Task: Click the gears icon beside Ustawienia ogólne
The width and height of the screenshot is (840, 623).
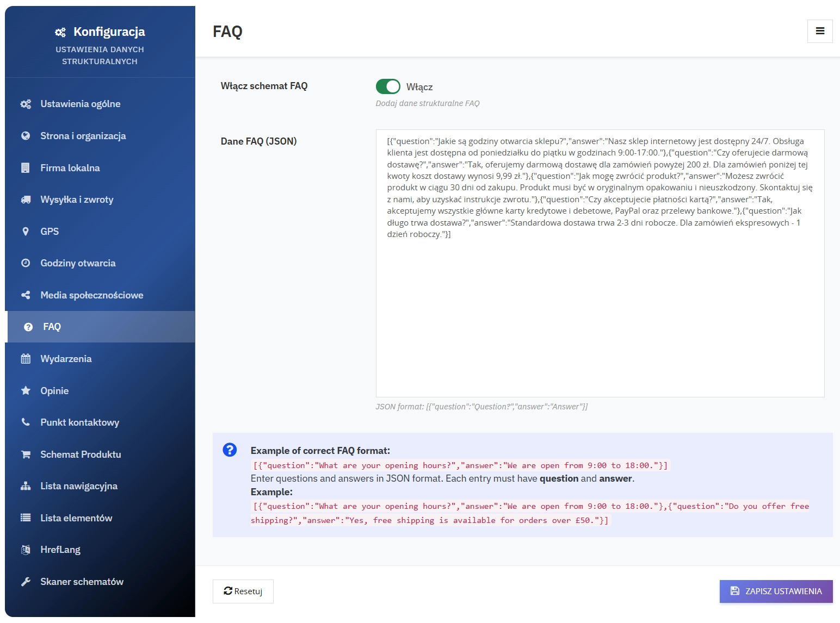Action: 26,104
